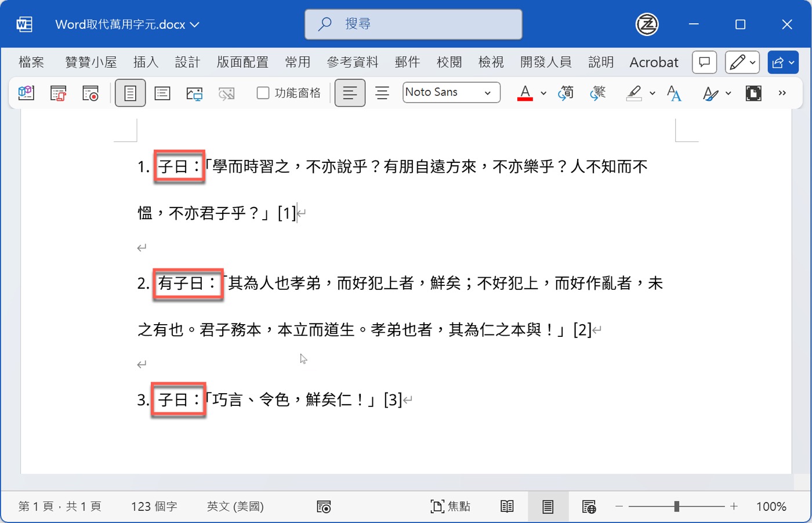Toggle center alignment paragraph button
The image size is (812, 523).
click(382, 93)
